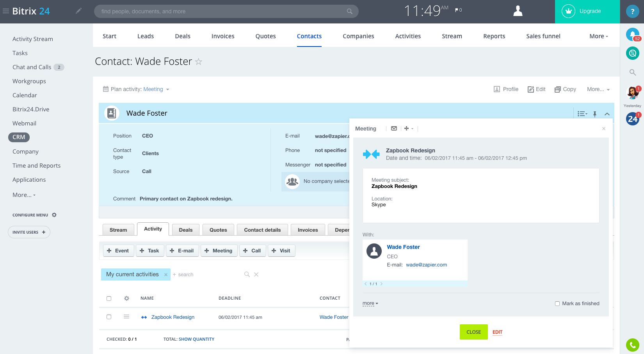Open wade@zapier.com email link in popup
This screenshot has width=644, height=354.
click(x=426, y=265)
